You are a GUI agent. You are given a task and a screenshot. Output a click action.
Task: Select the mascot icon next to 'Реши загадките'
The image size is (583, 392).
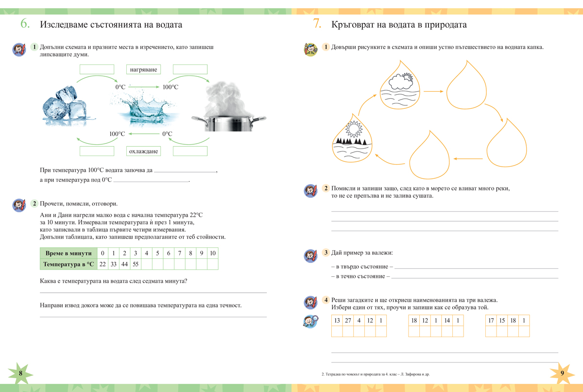(x=311, y=301)
